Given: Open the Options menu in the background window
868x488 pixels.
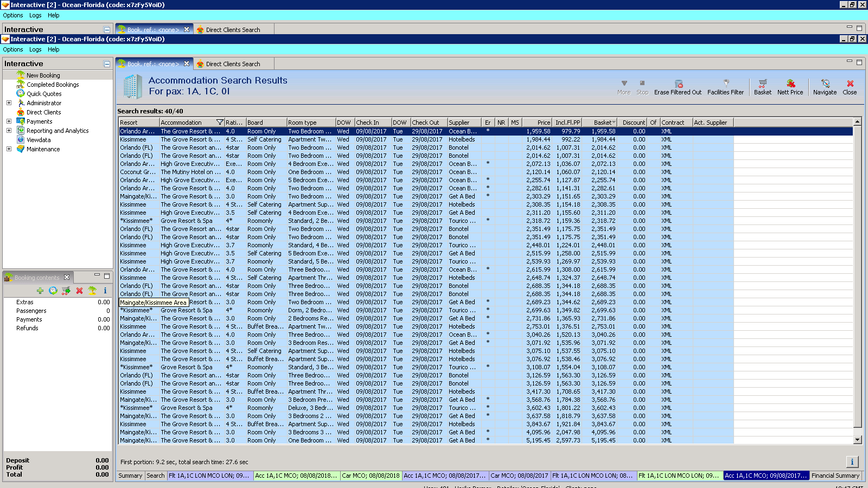Looking at the screenshot, I should (13, 15).
